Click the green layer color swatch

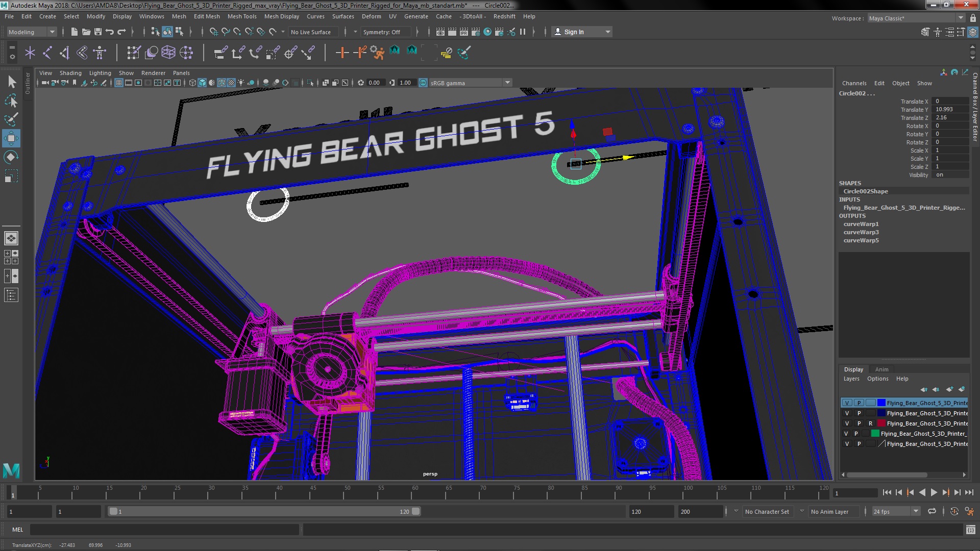tap(875, 434)
